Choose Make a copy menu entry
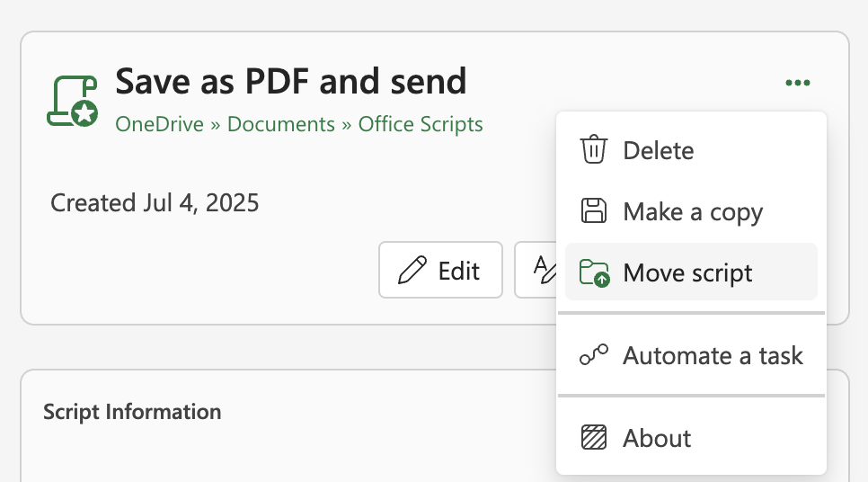This screenshot has width=868, height=482. [x=691, y=211]
